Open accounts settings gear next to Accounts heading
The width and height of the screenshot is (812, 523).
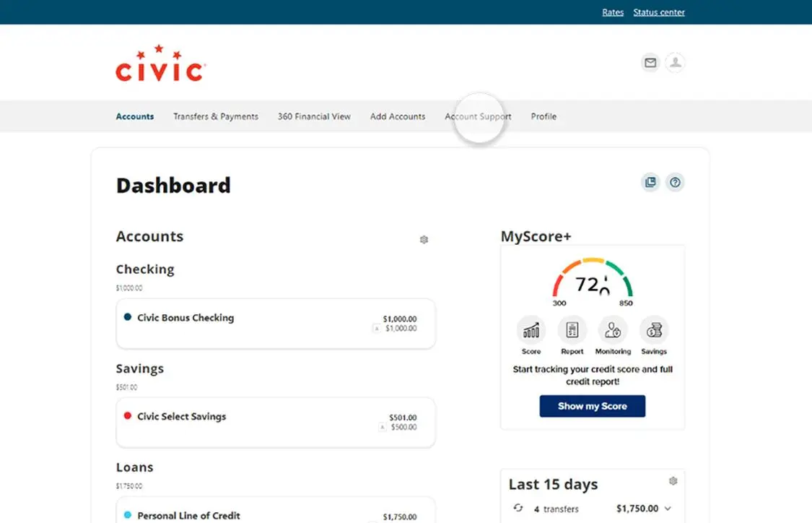[x=424, y=239]
